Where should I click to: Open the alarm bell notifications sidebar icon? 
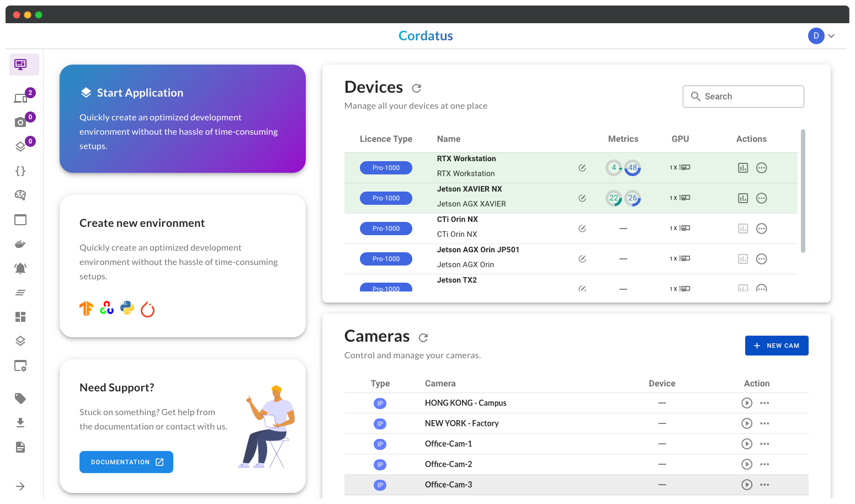(20, 268)
